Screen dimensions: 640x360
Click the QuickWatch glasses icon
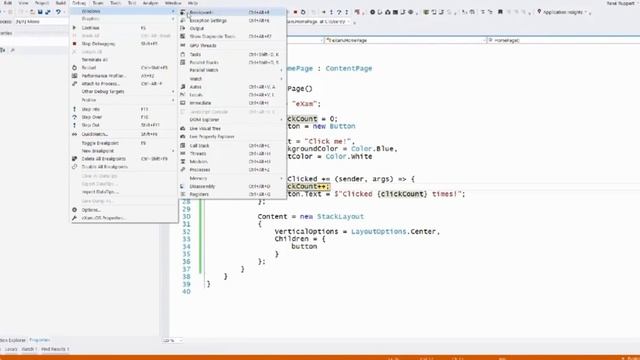[x=74, y=134]
